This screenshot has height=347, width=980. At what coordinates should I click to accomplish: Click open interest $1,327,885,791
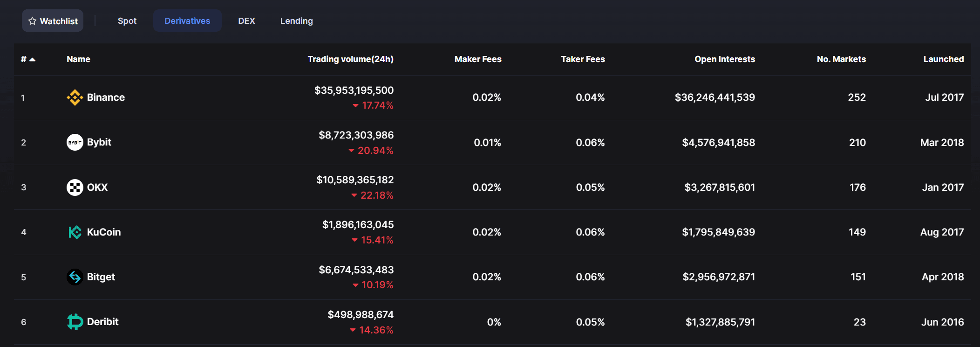coord(720,322)
